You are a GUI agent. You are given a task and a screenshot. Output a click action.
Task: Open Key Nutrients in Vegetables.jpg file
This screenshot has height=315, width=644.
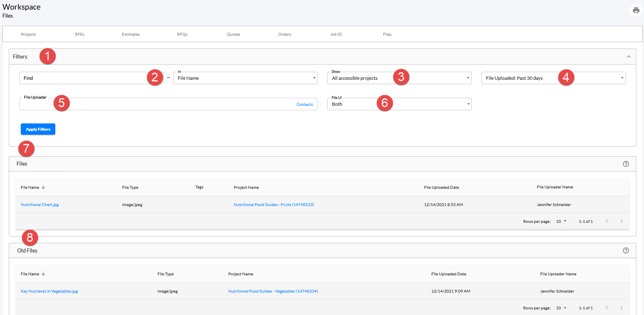49,291
